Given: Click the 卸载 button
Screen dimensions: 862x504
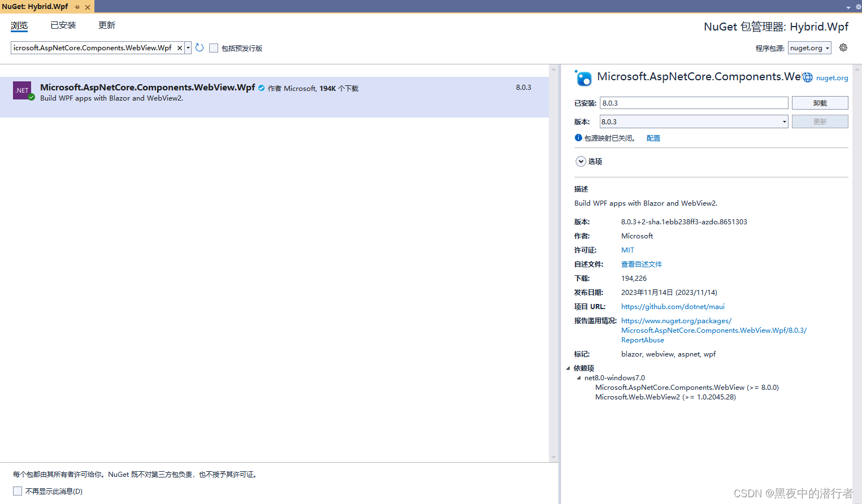Looking at the screenshot, I should [x=820, y=102].
